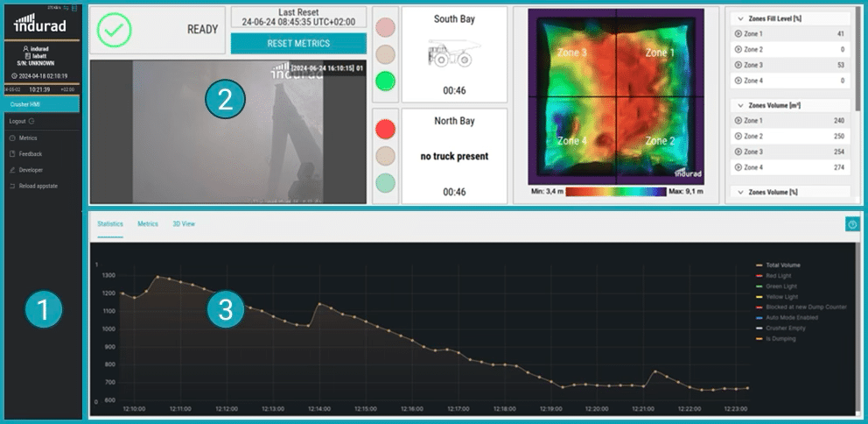The width and height of the screenshot is (868, 424).
Task: Click the Metrics gauge icon in sidebar
Action: pos(12,138)
